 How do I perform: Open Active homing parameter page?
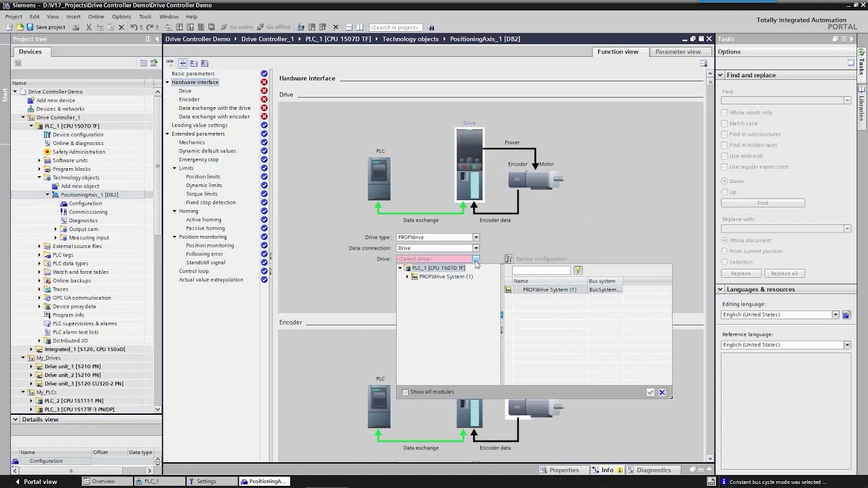point(203,220)
